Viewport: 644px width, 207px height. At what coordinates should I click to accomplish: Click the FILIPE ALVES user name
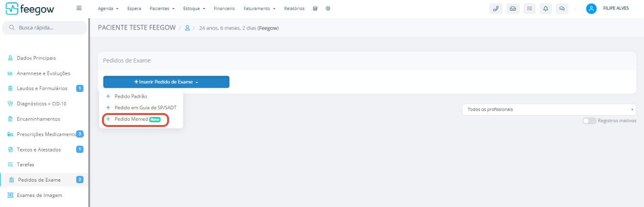point(616,8)
